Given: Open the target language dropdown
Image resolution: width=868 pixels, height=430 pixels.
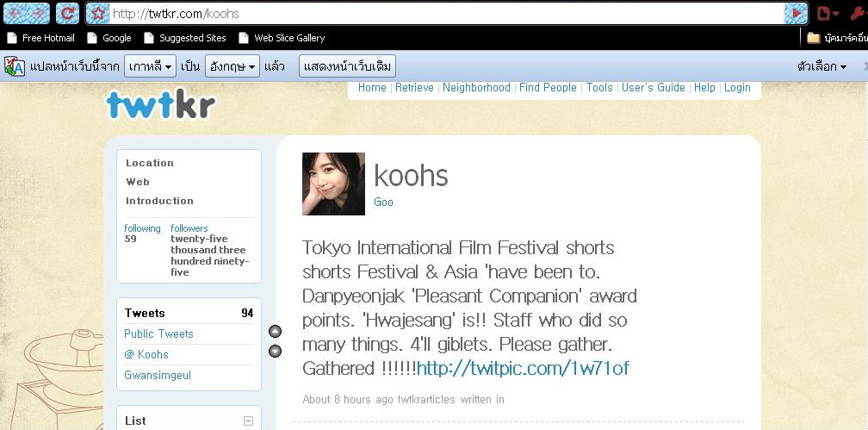Looking at the screenshot, I should pos(232,66).
